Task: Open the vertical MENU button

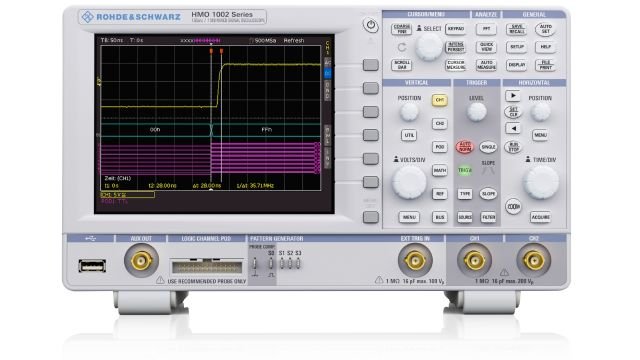Action: point(409,217)
